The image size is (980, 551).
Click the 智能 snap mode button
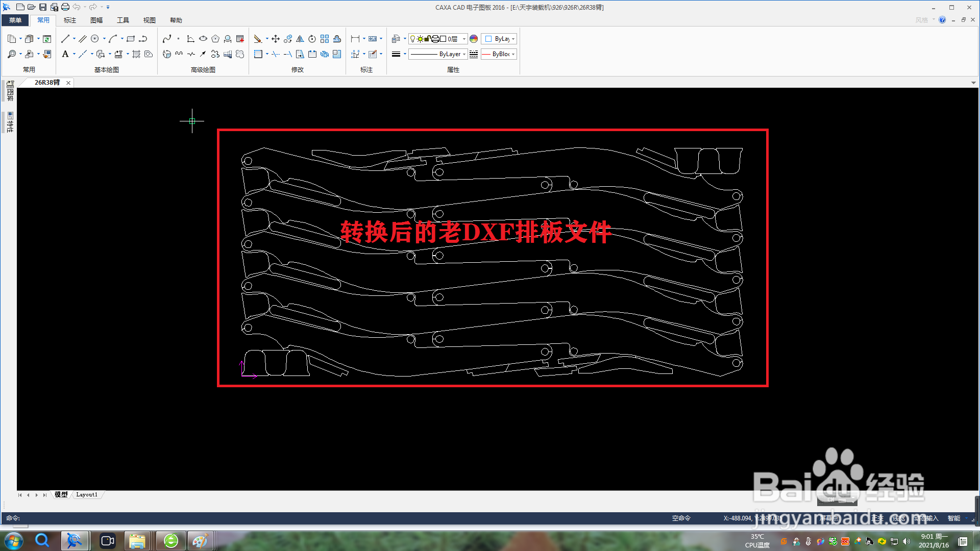point(953,518)
